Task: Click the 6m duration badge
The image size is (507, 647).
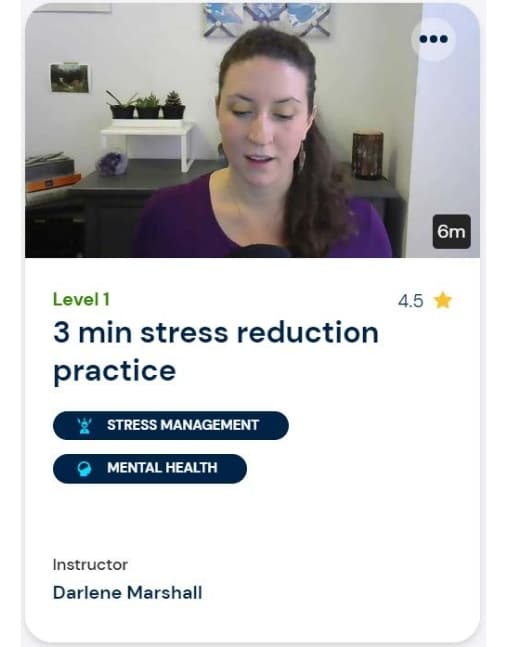Action: (451, 231)
